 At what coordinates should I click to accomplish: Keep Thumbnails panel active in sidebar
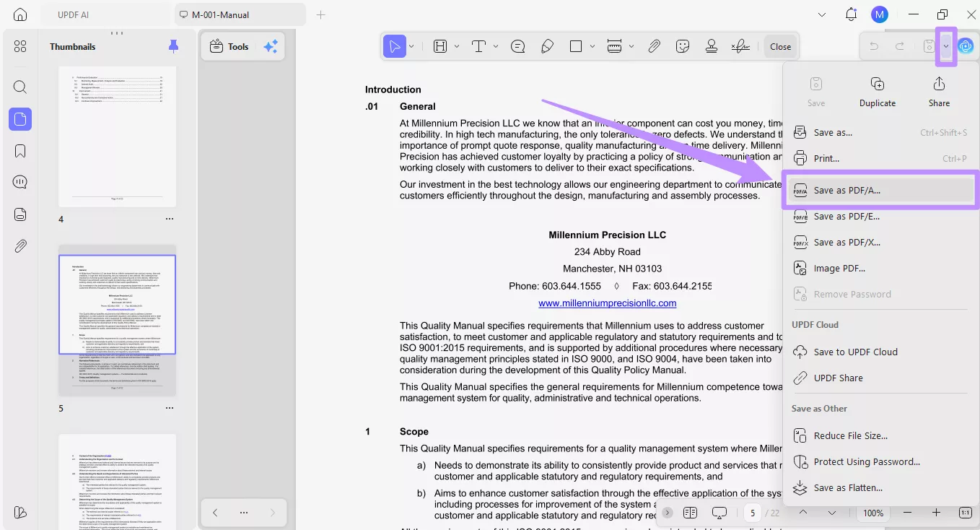19,119
